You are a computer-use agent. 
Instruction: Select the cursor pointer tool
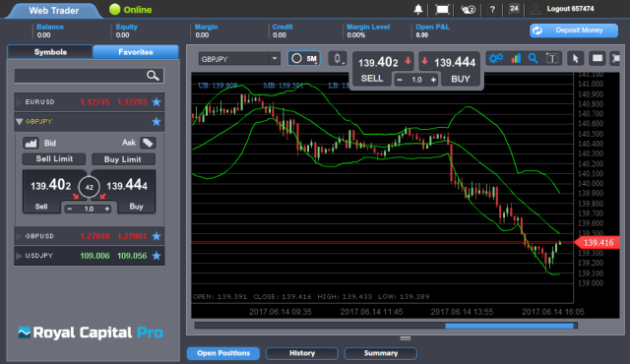575,59
